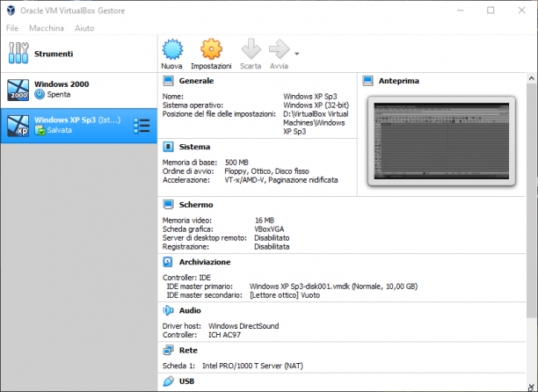The image size is (538, 392).
Task: Click the details pane scroll up arrow
Action: click(532, 78)
